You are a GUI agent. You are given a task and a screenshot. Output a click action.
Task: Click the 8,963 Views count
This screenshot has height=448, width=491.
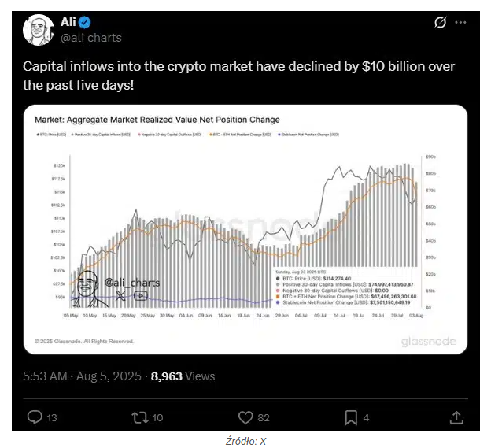point(183,376)
